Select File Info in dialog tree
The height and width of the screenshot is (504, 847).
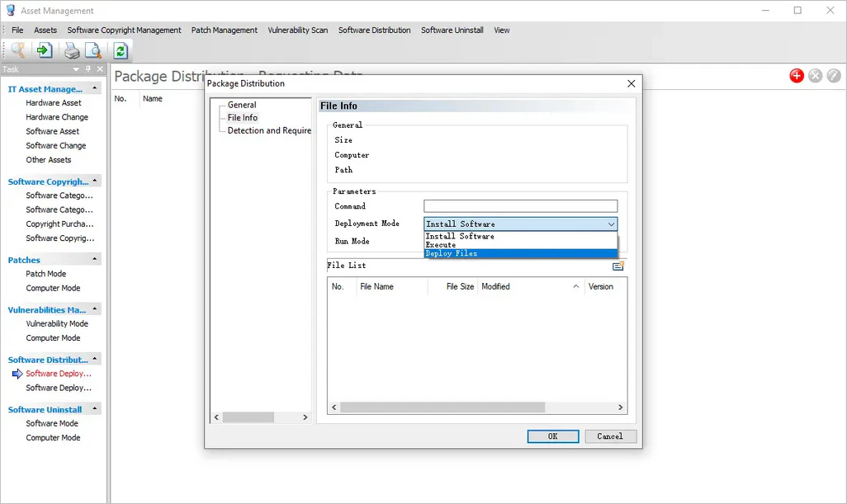(243, 118)
